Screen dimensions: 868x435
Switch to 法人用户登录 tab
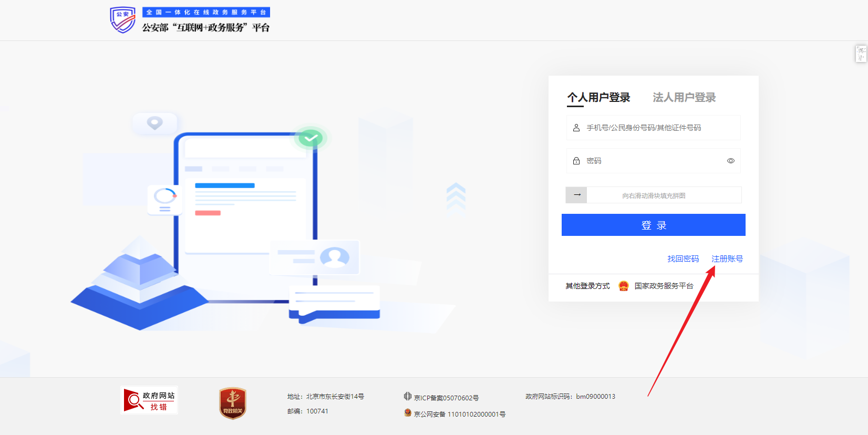pos(684,98)
